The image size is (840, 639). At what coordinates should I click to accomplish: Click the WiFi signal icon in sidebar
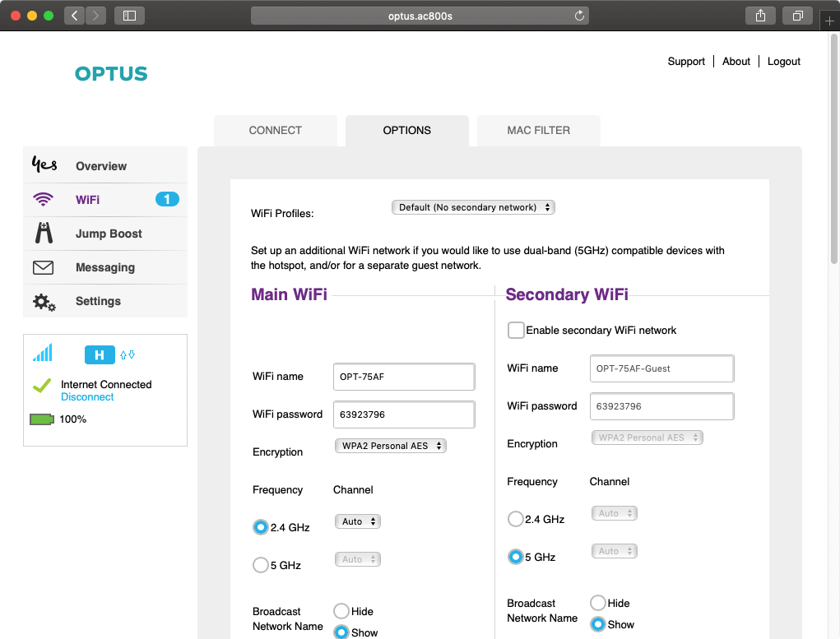click(43, 200)
